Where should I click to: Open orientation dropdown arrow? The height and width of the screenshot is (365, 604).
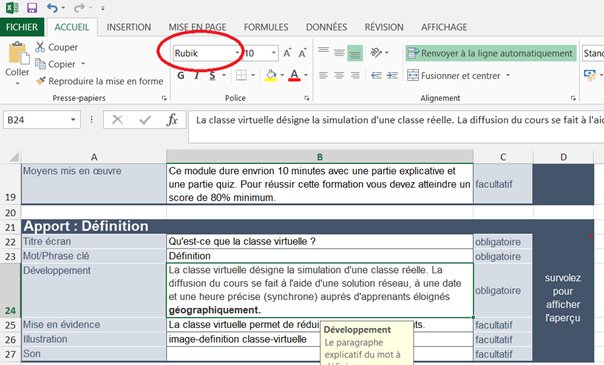pyautogui.click(x=387, y=53)
